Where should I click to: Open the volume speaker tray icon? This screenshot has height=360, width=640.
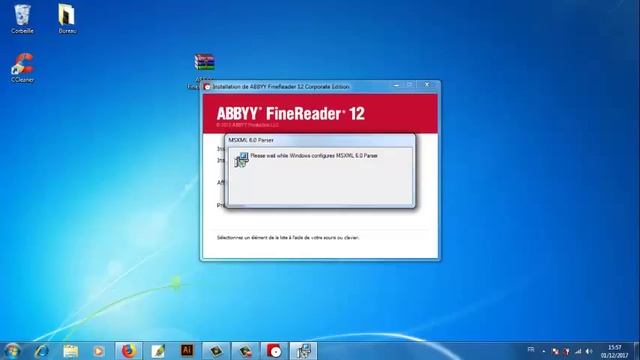coord(589,351)
